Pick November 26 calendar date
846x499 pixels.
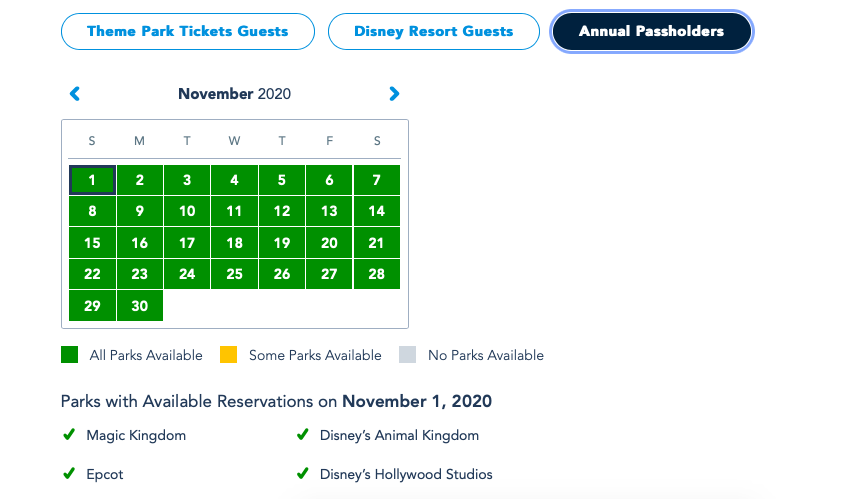coord(282,274)
